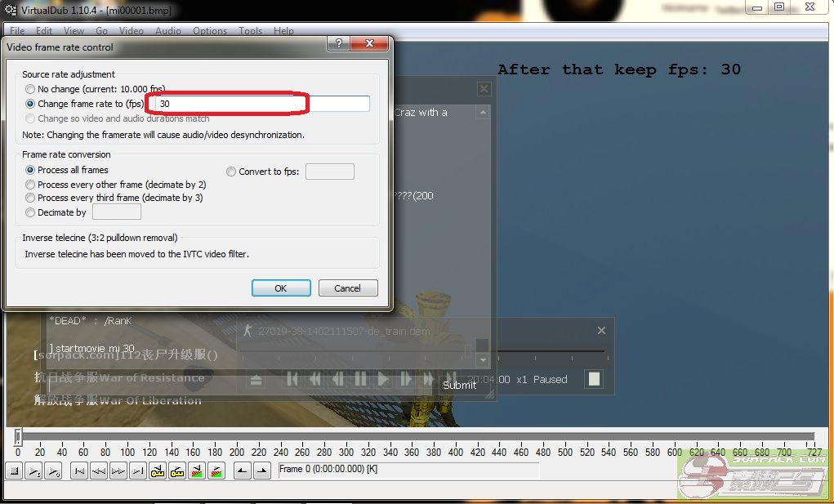Confirm the frame rate with OK
The height and width of the screenshot is (504, 834).
pyautogui.click(x=280, y=288)
